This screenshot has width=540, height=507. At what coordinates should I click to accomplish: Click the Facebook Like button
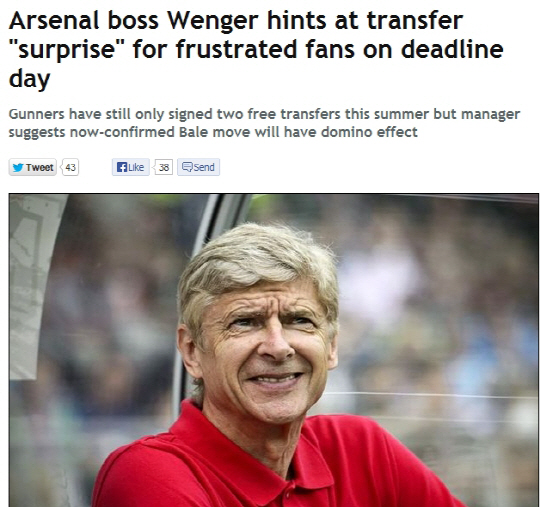(x=131, y=167)
